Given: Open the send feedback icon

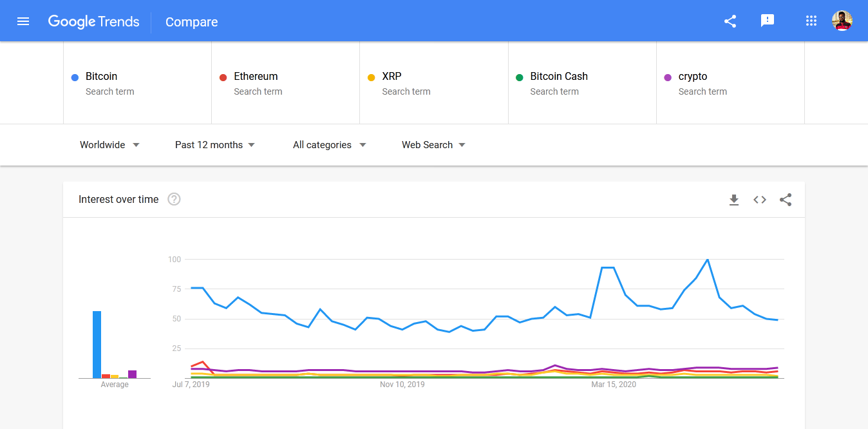Looking at the screenshot, I should 768,21.
